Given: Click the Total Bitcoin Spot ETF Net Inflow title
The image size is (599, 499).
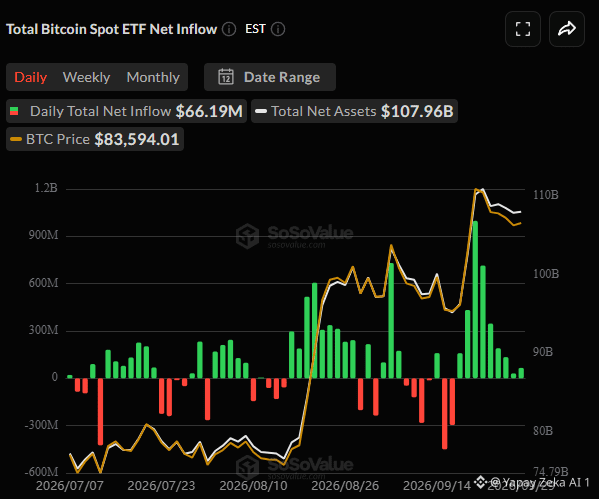Looking at the screenshot, I should point(112,29).
